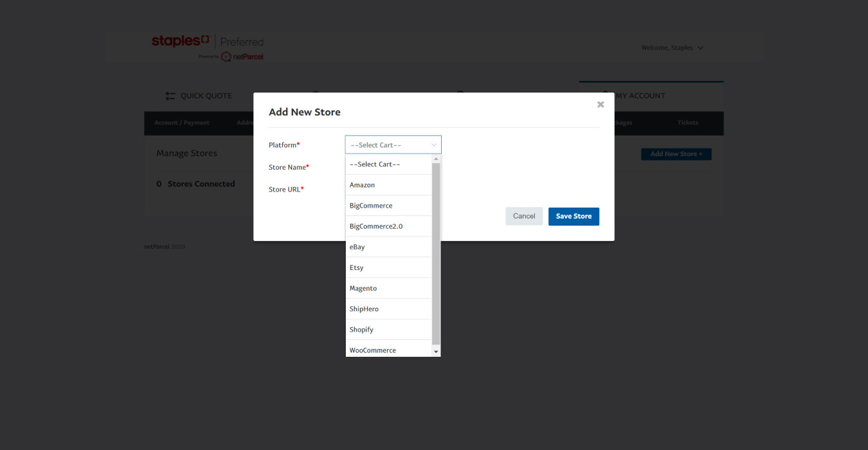
Task: Click the netParcel logo icon
Action: pos(226,57)
